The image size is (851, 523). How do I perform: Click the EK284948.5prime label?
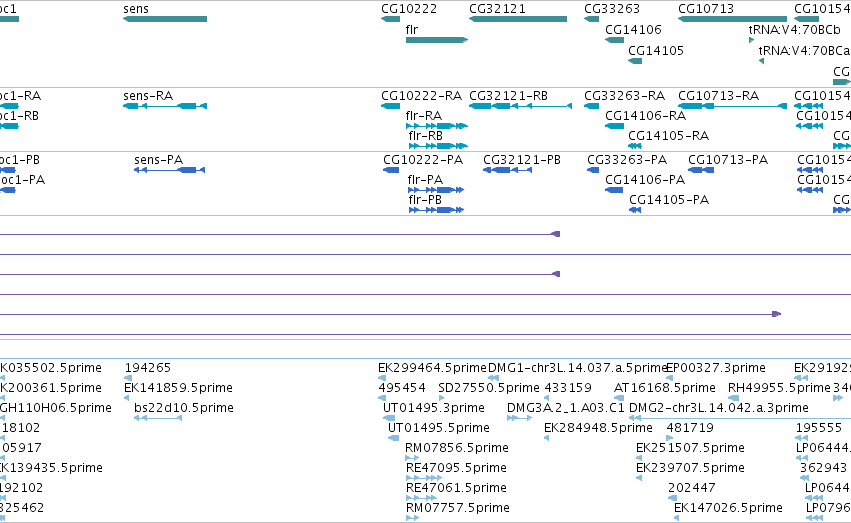(x=598, y=428)
